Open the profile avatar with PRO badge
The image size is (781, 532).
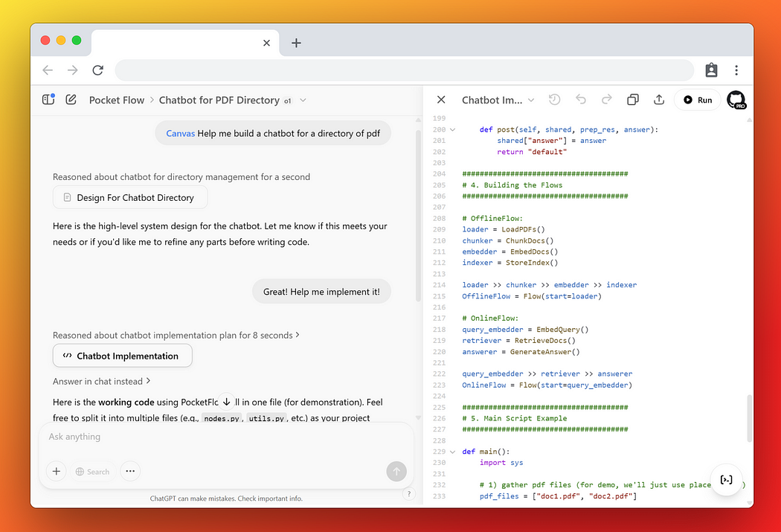736,100
